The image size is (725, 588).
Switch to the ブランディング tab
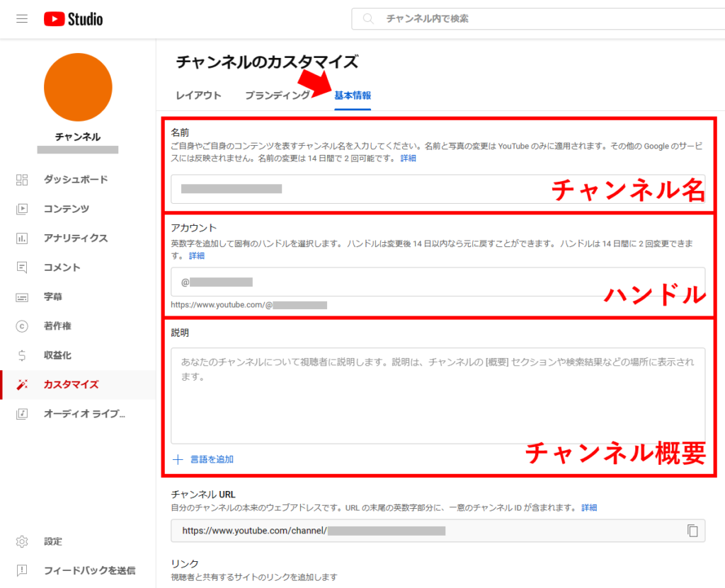pos(278,93)
